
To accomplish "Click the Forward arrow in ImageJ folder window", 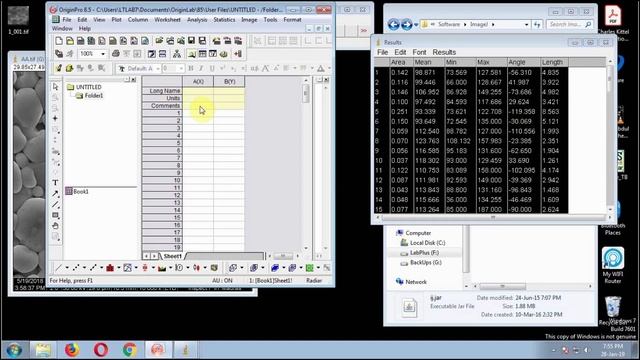I will tap(407, 24).
